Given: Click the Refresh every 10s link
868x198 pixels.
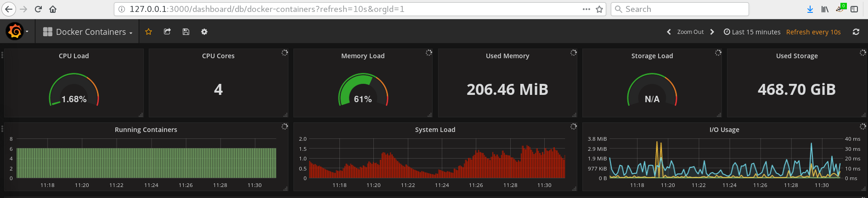Looking at the screenshot, I should click(x=813, y=32).
